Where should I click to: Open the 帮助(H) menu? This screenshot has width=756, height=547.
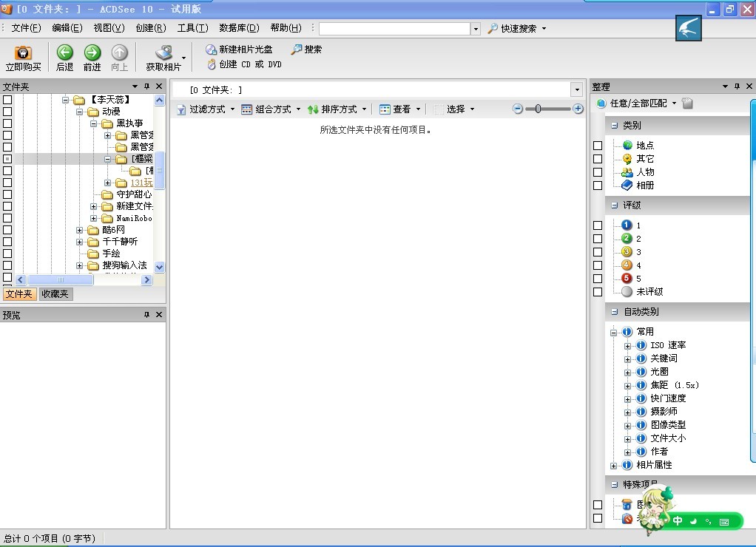286,28
